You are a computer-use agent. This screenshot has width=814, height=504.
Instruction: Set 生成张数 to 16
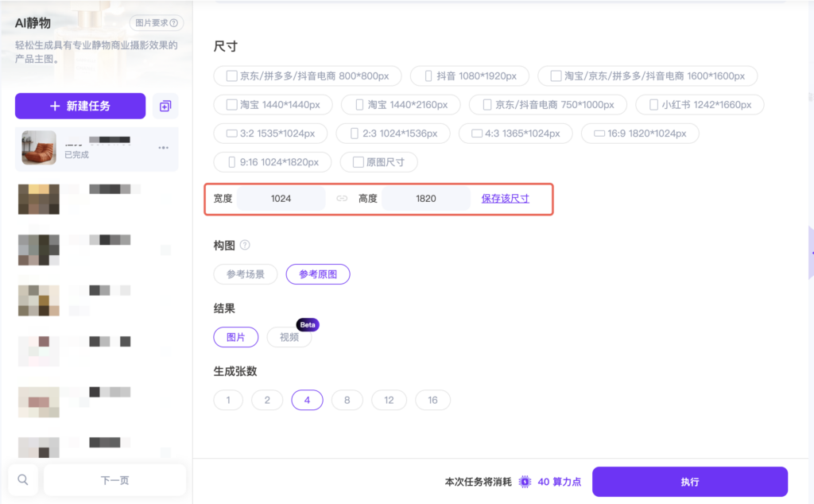click(x=433, y=400)
